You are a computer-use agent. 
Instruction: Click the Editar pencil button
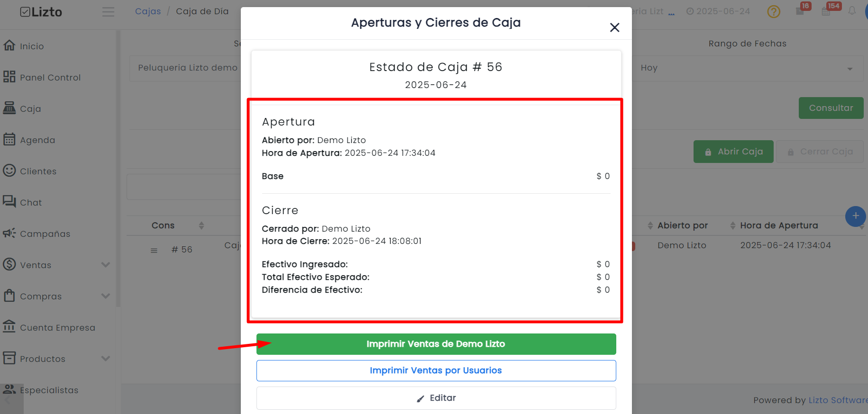coord(436,398)
